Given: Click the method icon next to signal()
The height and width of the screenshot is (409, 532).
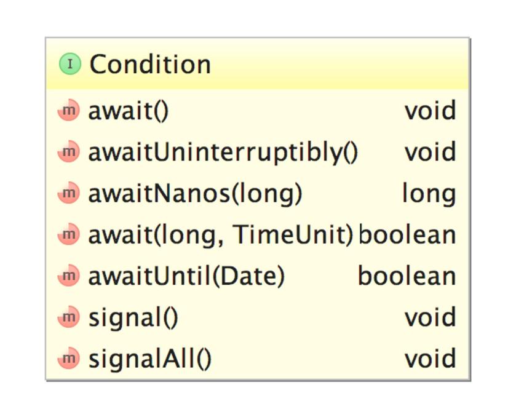Looking at the screenshot, I should (x=68, y=317).
